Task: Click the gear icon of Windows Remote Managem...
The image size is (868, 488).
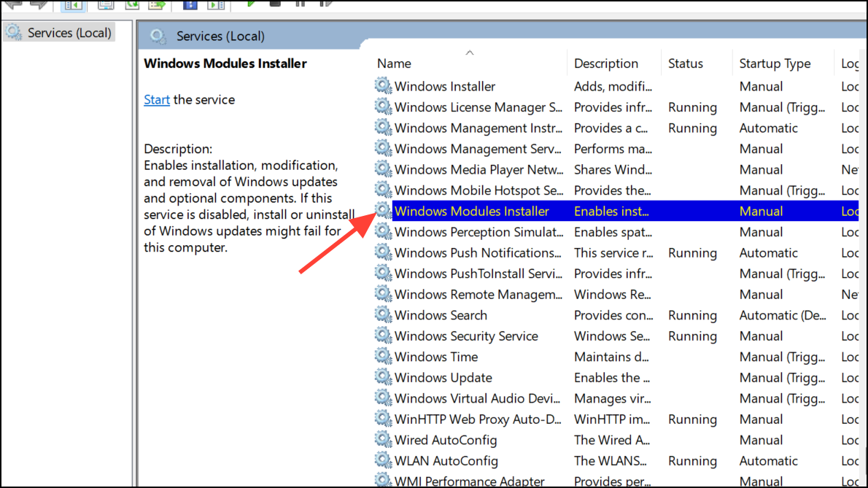Action: [x=383, y=294]
